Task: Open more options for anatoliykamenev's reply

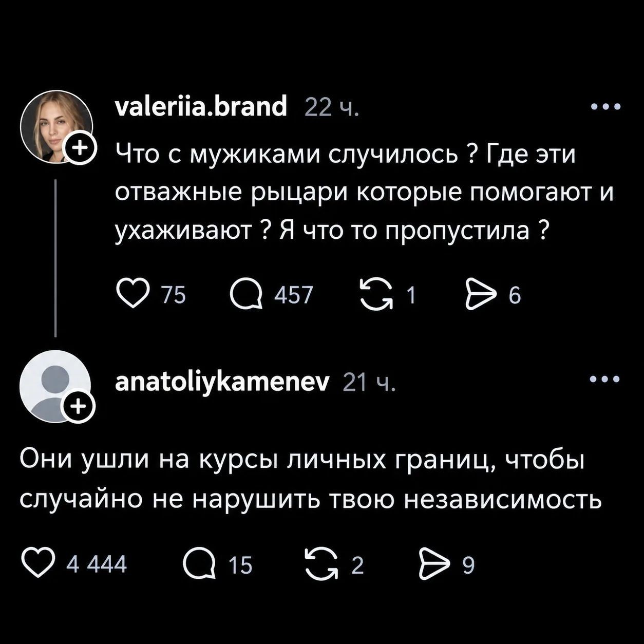Action: [x=605, y=380]
